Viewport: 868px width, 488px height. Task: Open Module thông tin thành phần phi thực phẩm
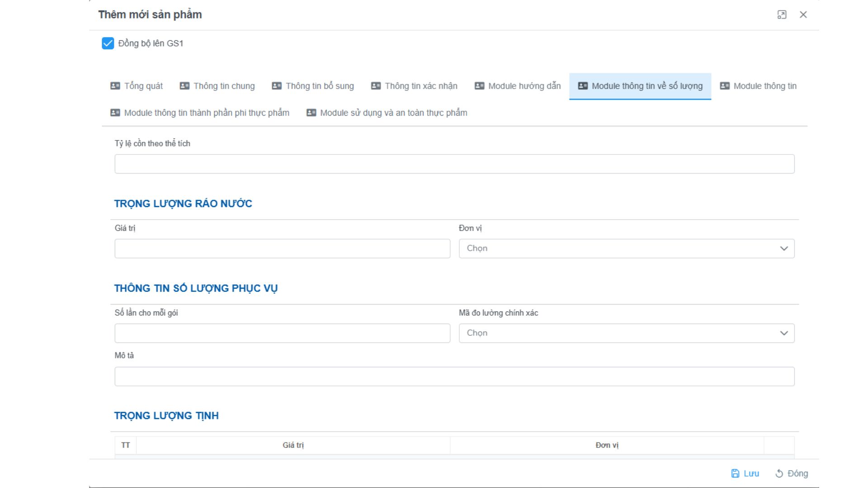pyautogui.click(x=206, y=113)
